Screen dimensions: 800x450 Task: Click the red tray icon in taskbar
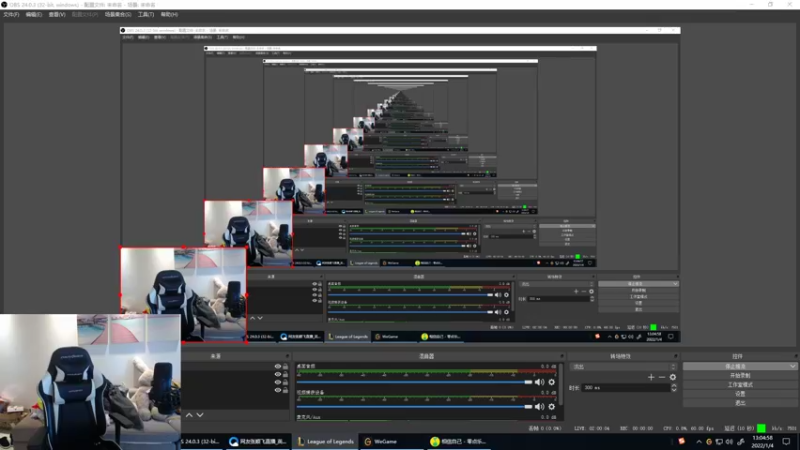(x=682, y=441)
